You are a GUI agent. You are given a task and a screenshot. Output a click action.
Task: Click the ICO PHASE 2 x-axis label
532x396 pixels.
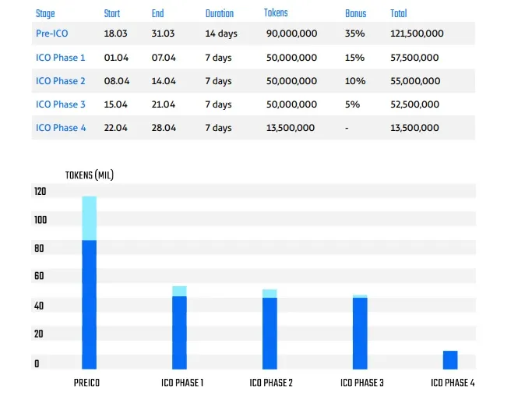tap(271, 383)
